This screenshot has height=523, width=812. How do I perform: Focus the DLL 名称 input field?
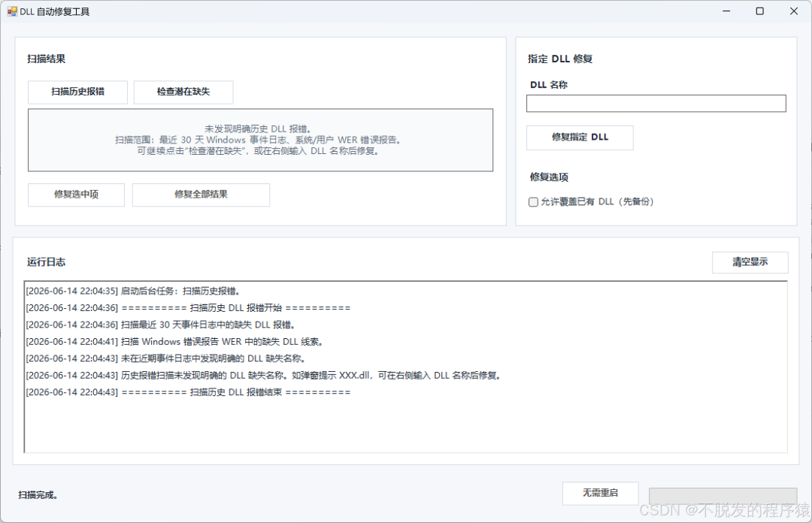656,103
